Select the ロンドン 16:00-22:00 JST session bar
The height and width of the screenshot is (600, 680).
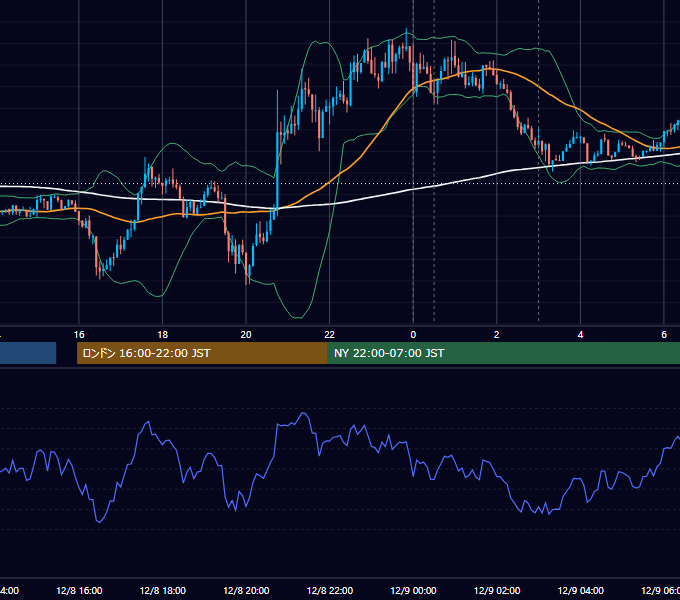202,353
